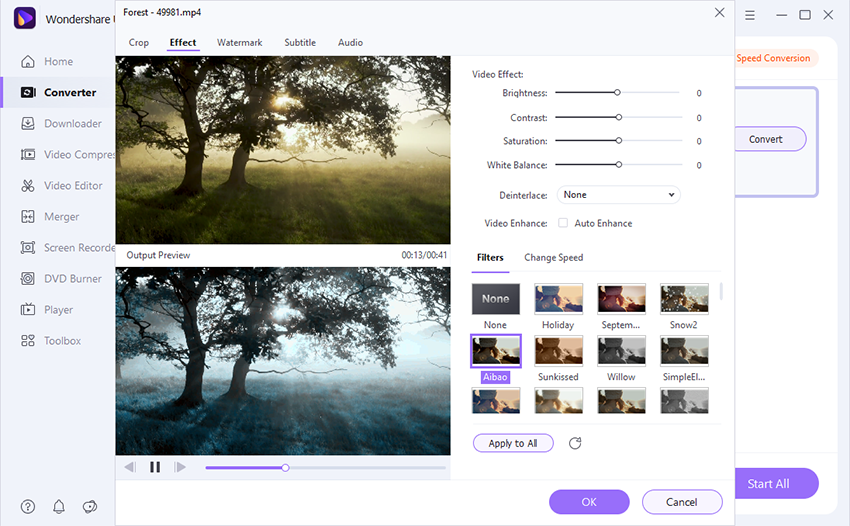The height and width of the screenshot is (526, 850).
Task: Open the help question mark icon
Action: pyautogui.click(x=28, y=507)
